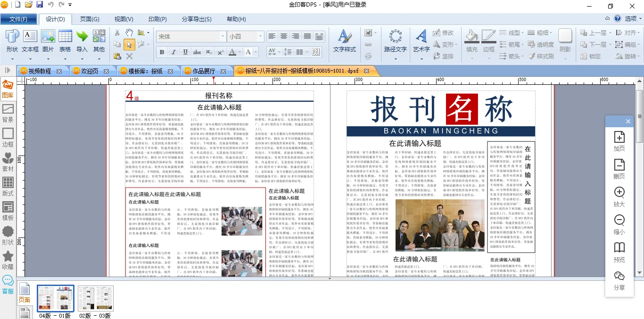Toggle italic formatting

pos(173,52)
